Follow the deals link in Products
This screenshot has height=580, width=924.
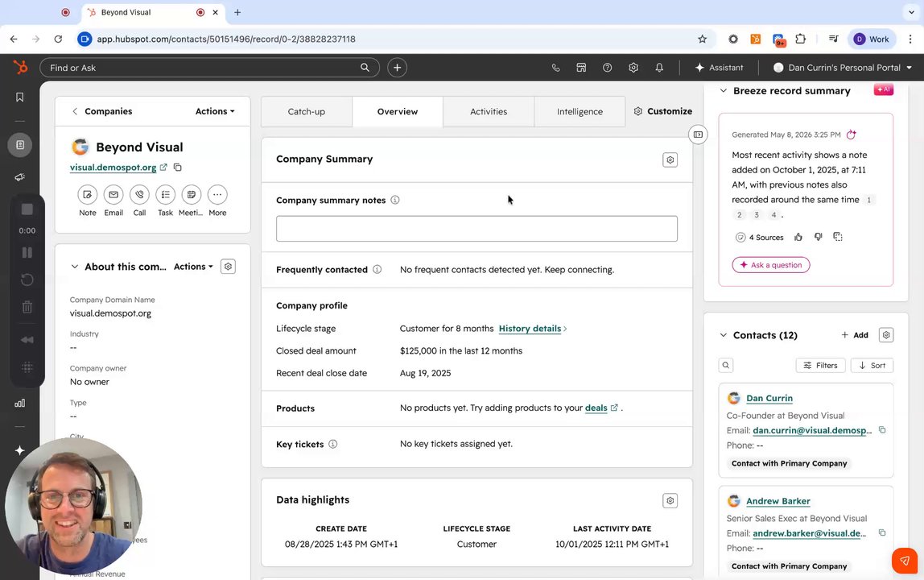pyautogui.click(x=596, y=408)
